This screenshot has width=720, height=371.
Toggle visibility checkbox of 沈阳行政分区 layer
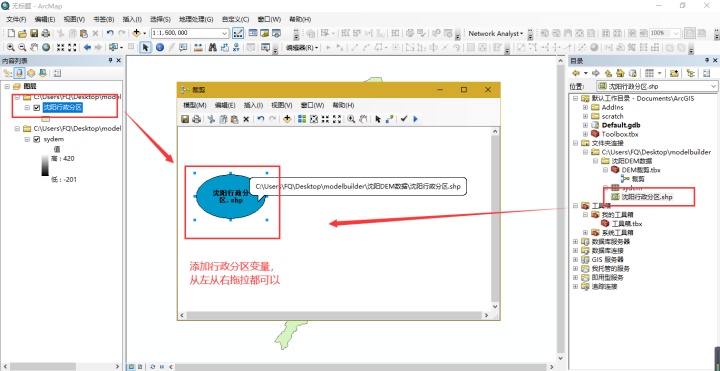pos(37,107)
